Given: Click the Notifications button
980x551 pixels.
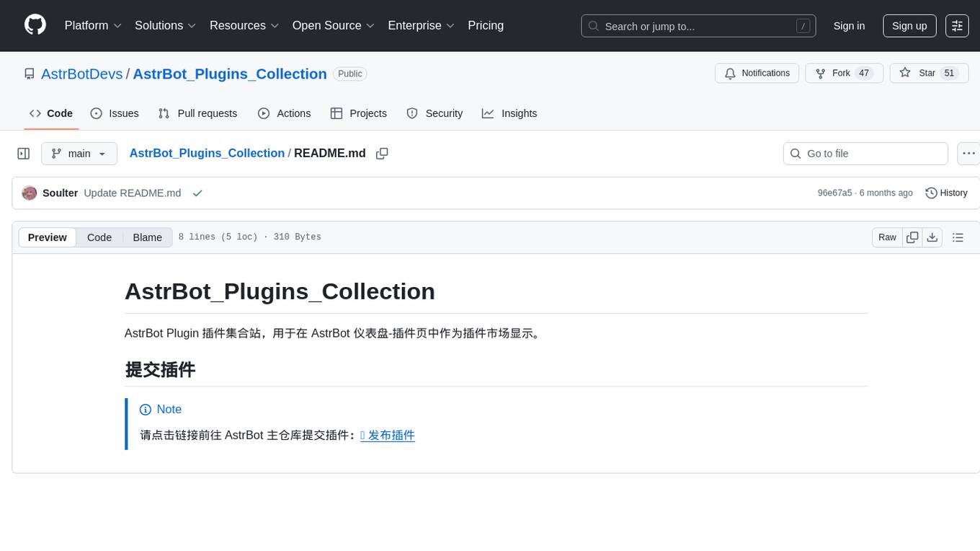Looking at the screenshot, I should click(x=757, y=74).
